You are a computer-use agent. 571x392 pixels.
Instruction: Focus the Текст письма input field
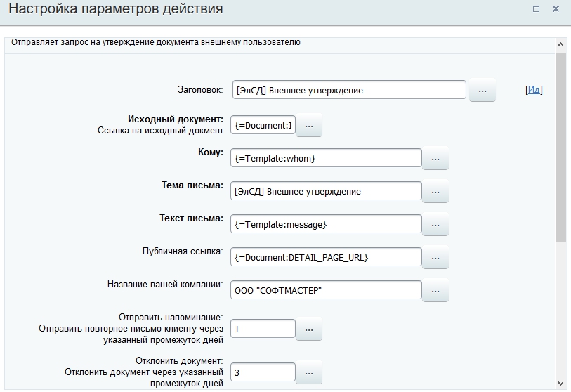click(x=326, y=224)
